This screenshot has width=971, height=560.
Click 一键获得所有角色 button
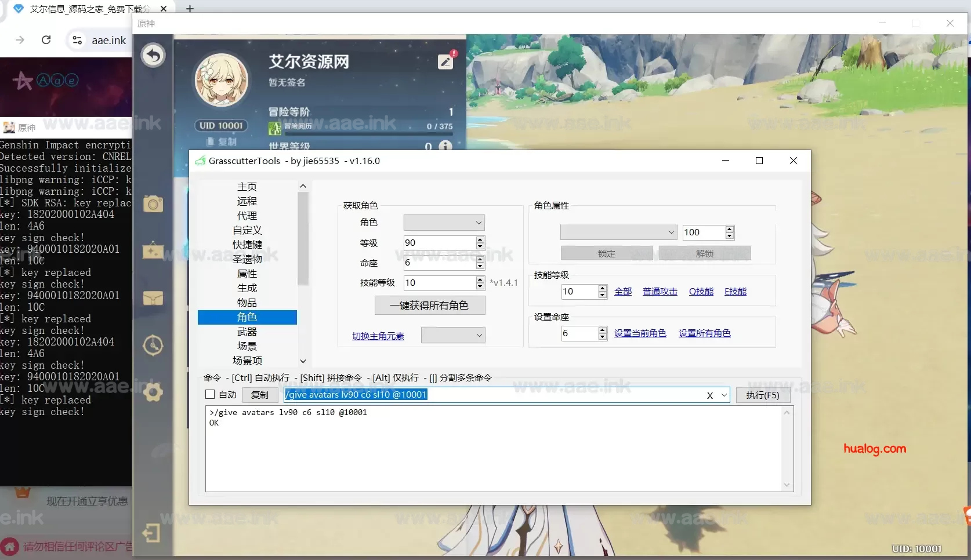click(x=430, y=306)
